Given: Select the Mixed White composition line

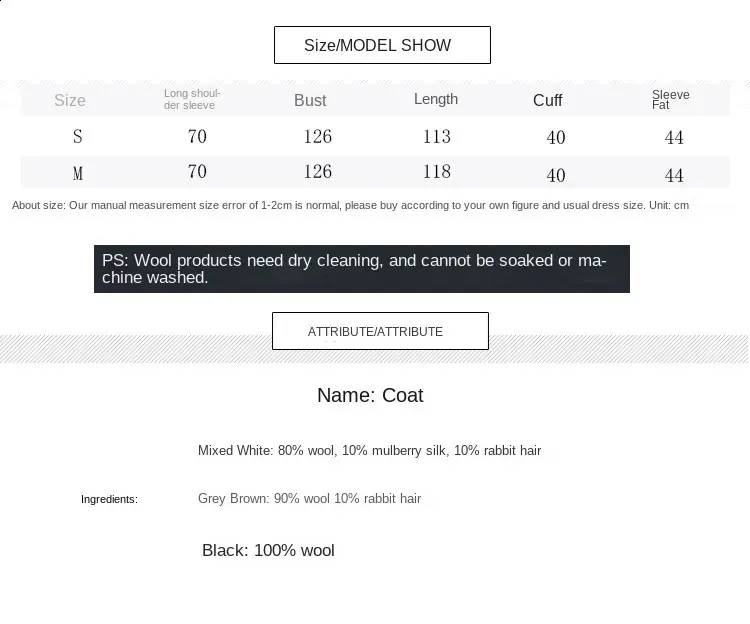Looking at the screenshot, I should point(369,451).
